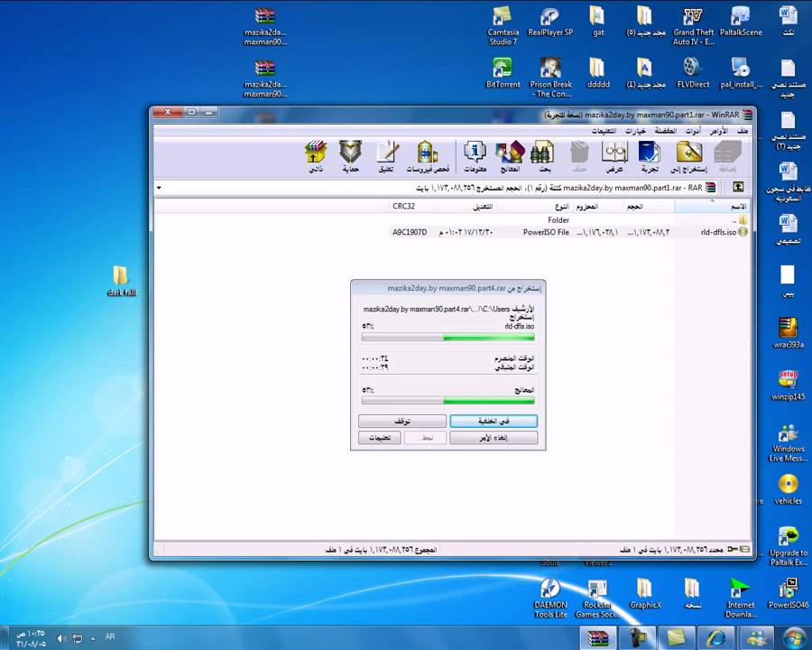Click the Help (تعليمات) button in dialog
The image size is (812, 650).
click(380, 438)
